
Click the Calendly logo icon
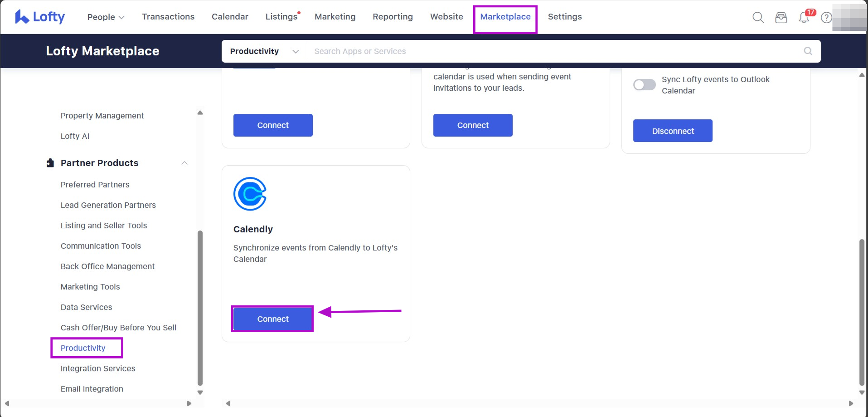250,194
